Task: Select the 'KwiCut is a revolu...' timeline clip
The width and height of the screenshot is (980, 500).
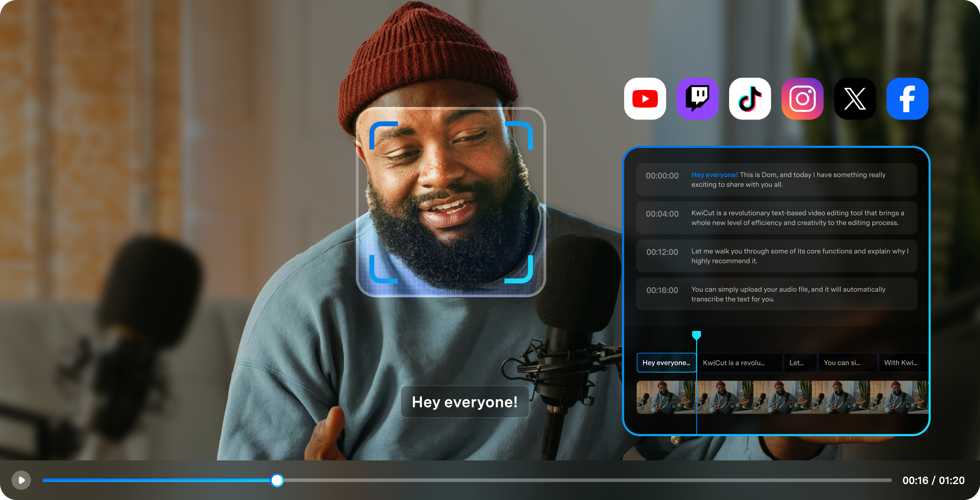Action: (x=740, y=363)
